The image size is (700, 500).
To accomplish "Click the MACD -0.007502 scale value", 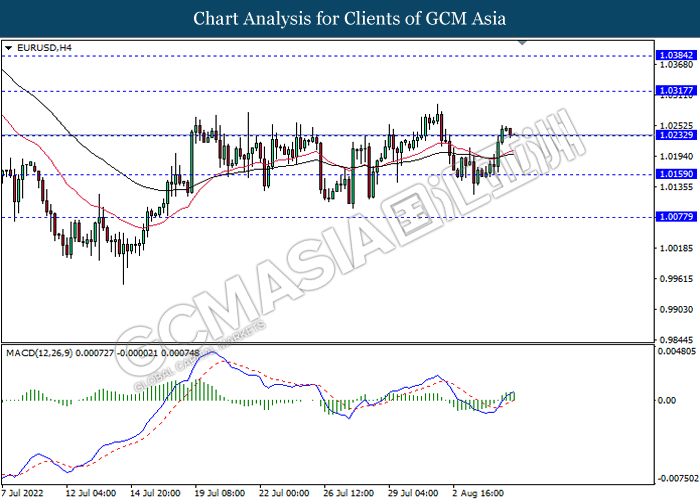I will pyautogui.click(x=677, y=479).
